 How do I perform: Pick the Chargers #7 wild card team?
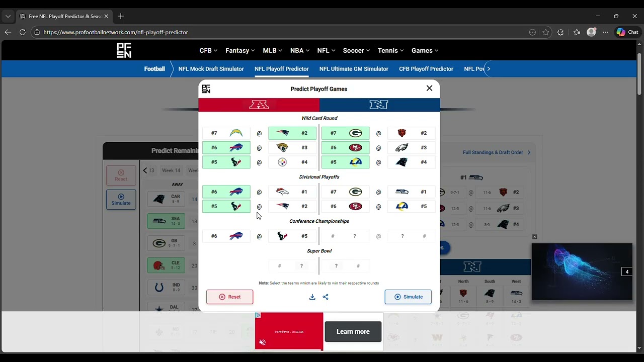(226, 133)
